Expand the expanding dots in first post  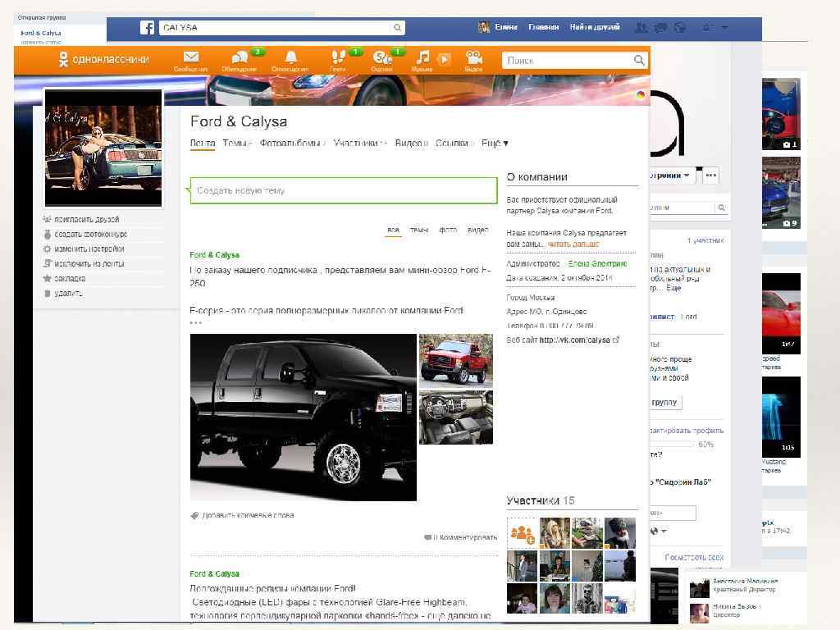[x=195, y=323]
